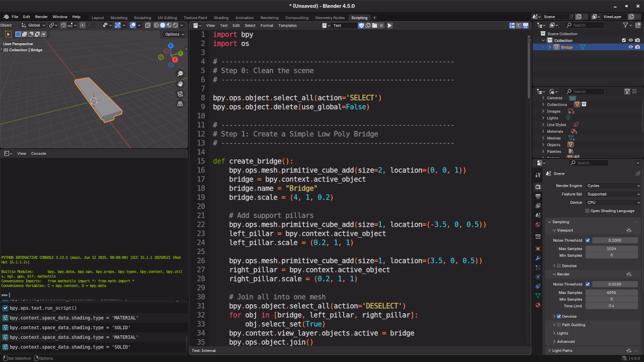
Task: Toggle Viewport Noise Threshold checkbox
Action: coord(588,240)
